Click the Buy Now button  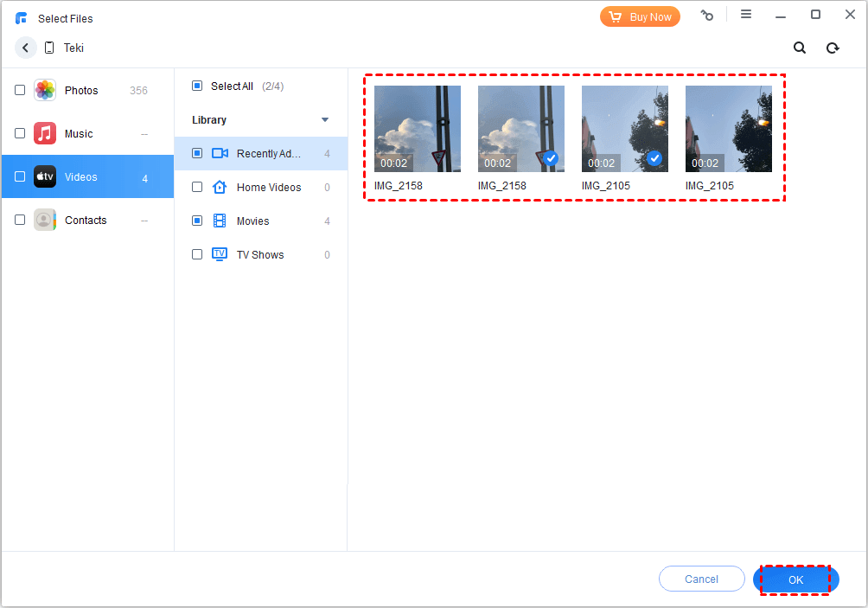click(x=640, y=16)
